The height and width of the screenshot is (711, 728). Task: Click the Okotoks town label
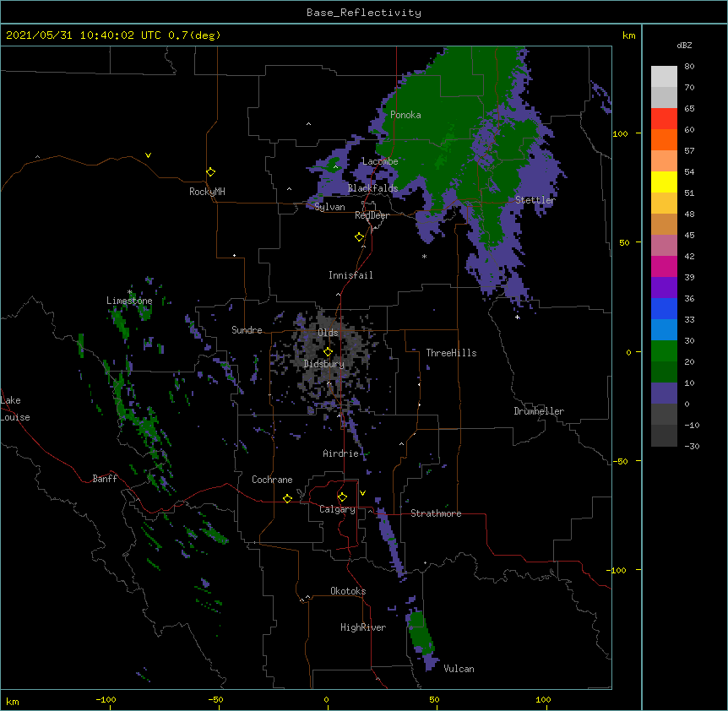(348, 591)
